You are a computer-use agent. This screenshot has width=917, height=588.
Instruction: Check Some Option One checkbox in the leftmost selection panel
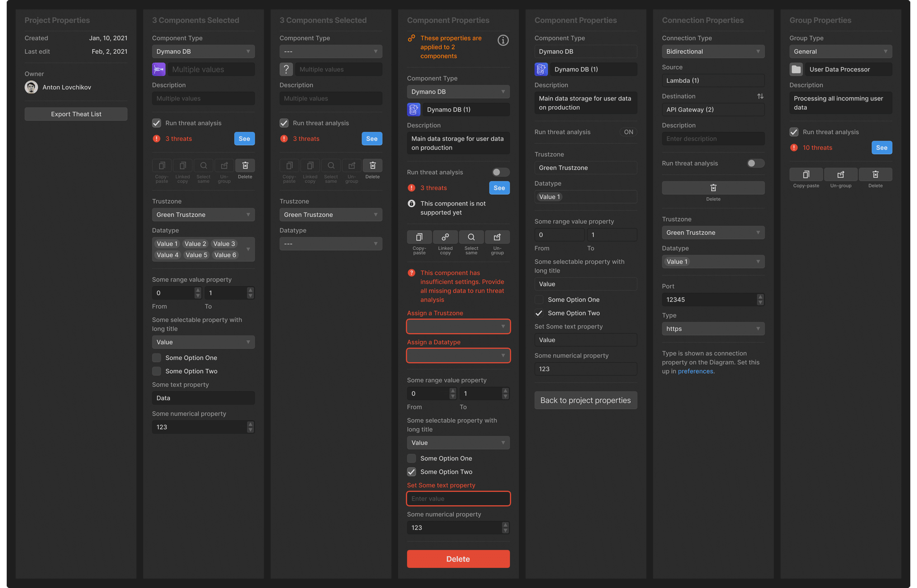coord(157,358)
